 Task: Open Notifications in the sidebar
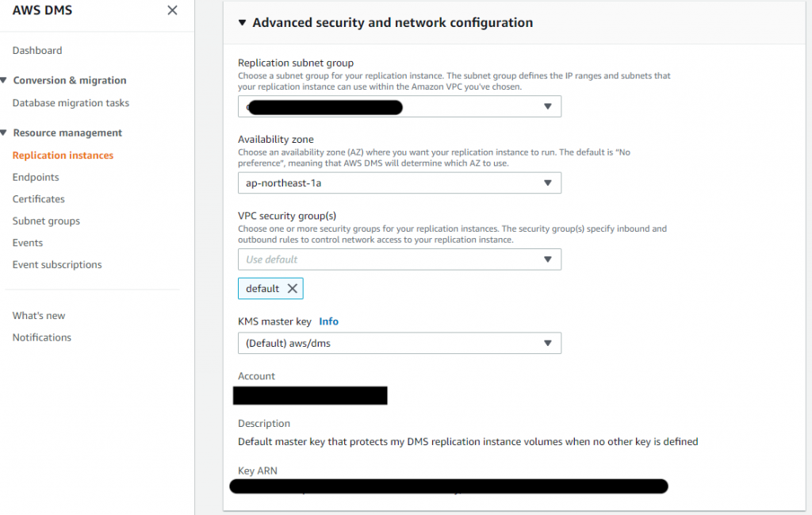coord(42,338)
